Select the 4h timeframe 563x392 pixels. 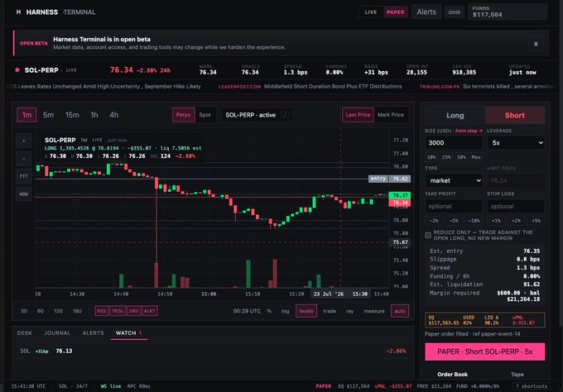click(x=113, y=115)
